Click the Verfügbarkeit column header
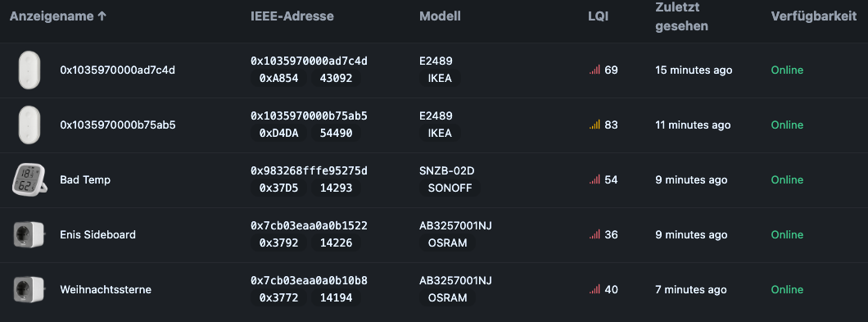The width and height of the screenshot is (868, 322). point(814,16)
